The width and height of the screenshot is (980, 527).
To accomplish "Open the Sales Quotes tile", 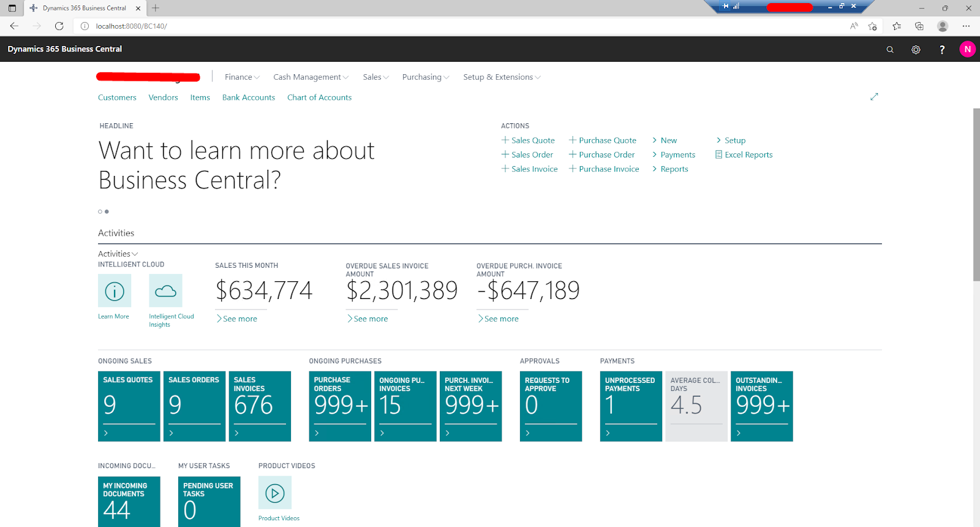I will (x=129, y=406).
